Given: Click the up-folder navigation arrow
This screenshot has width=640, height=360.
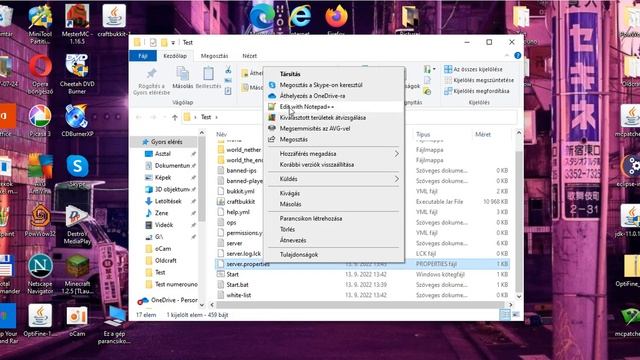Looking at the screenshot, I should click(175, 118).
